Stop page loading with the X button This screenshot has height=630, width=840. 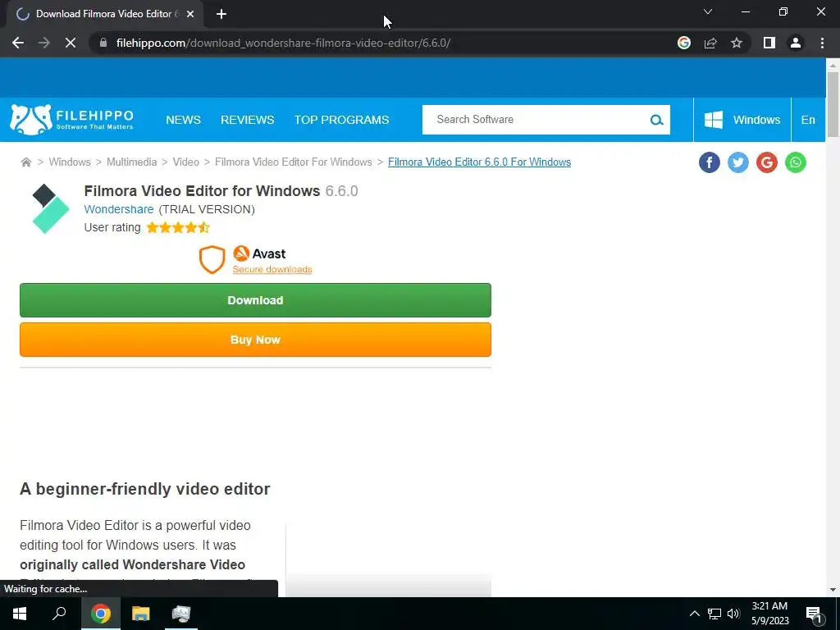pyautogui.click(x=71, y=43)
